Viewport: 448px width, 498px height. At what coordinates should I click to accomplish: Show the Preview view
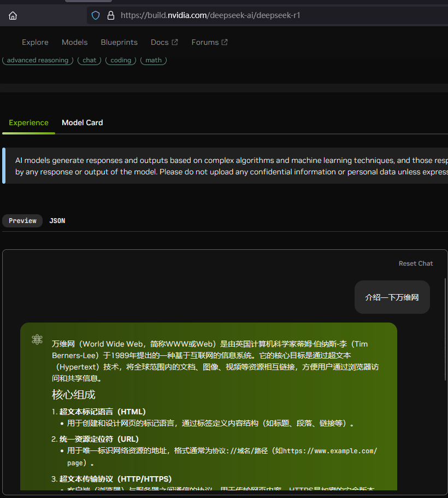point(22,221)
